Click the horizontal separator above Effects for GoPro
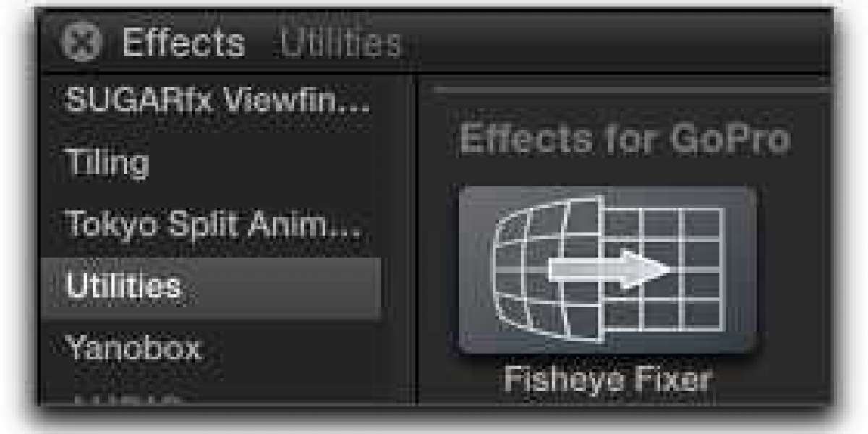This screenshot has height=434, width=868. click(631, 90)
